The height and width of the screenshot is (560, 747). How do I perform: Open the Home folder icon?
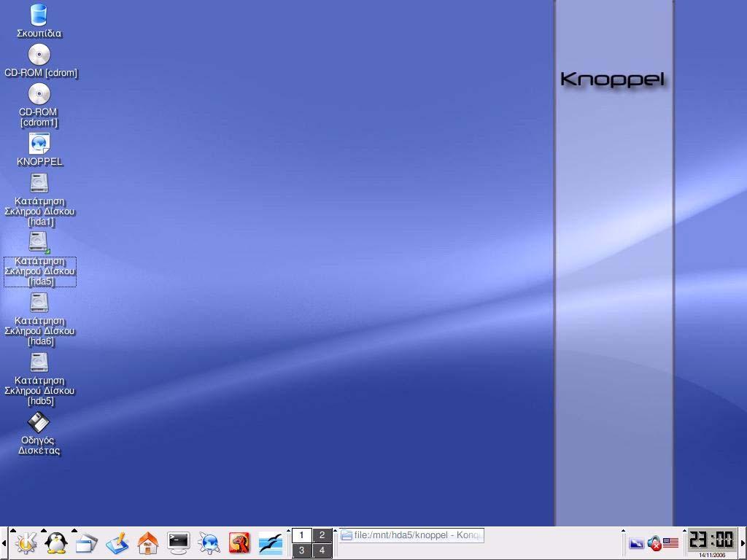(x=147, y=543)
